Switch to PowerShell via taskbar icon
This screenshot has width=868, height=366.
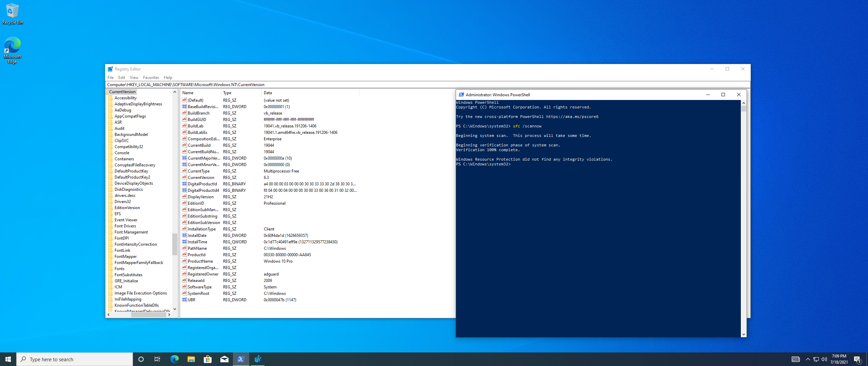[x=241, y=359]
